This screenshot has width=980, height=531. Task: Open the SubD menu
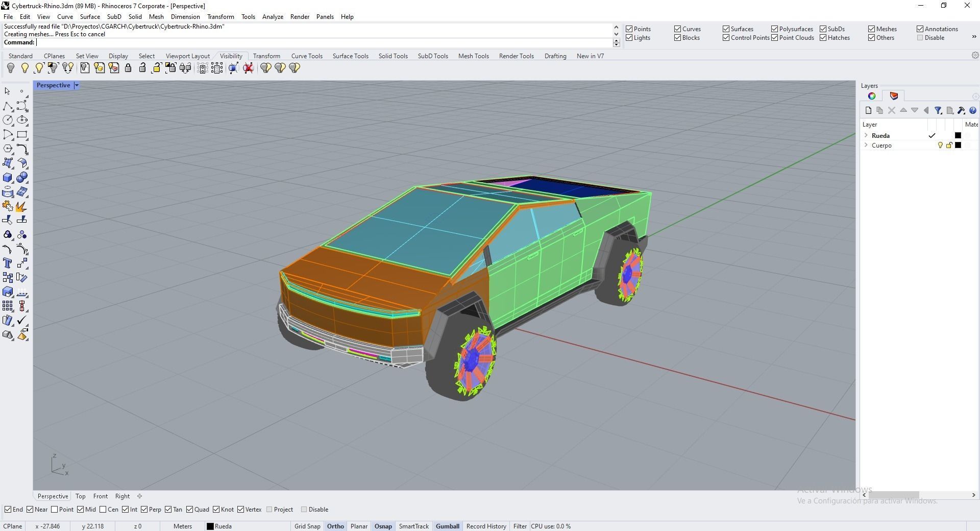[x=114, y=16]
